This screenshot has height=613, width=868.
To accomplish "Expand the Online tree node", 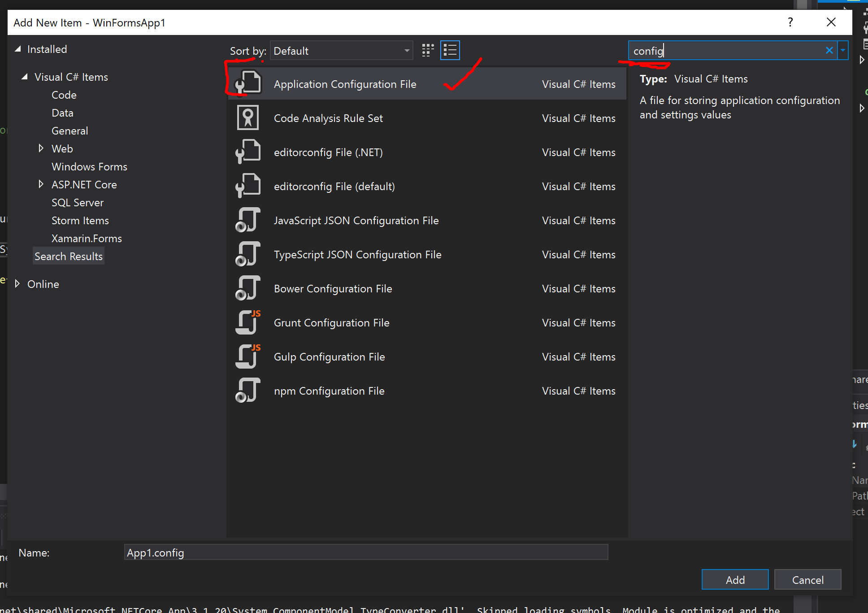I will coord(17,284).
